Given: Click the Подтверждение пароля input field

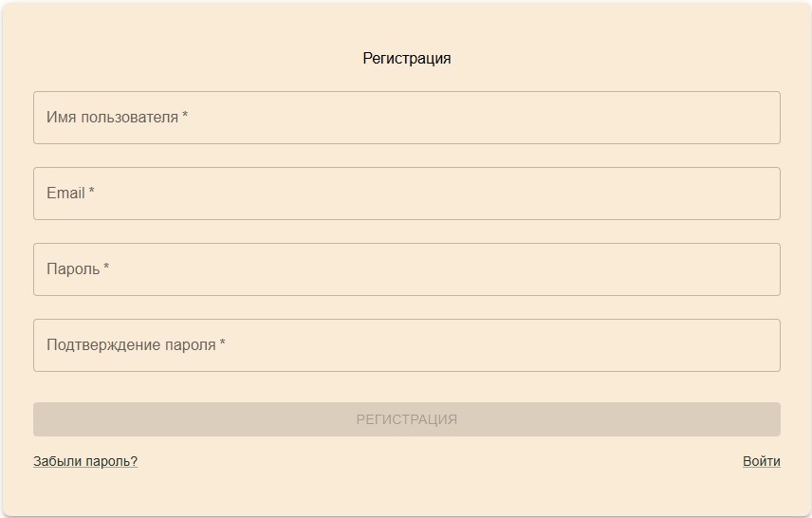Looking at the screenshot, I should [x=406, y=345].
